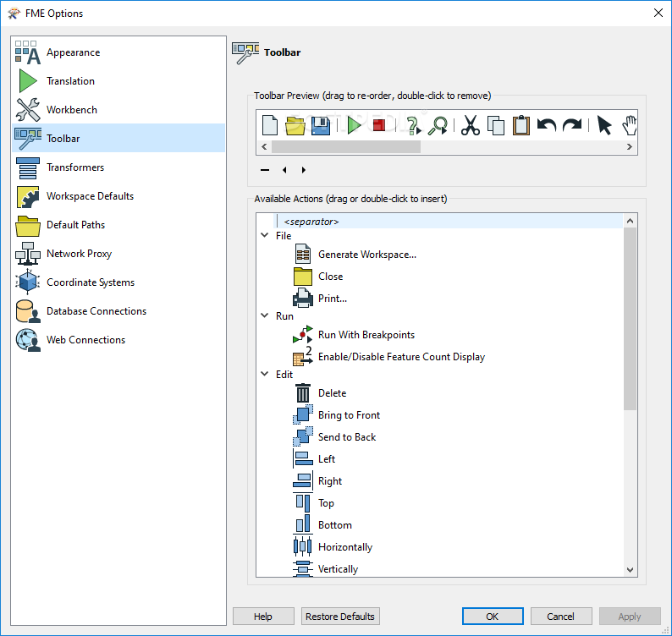Click the available actions scrollbar up arrow

click(x=630, y=221)
